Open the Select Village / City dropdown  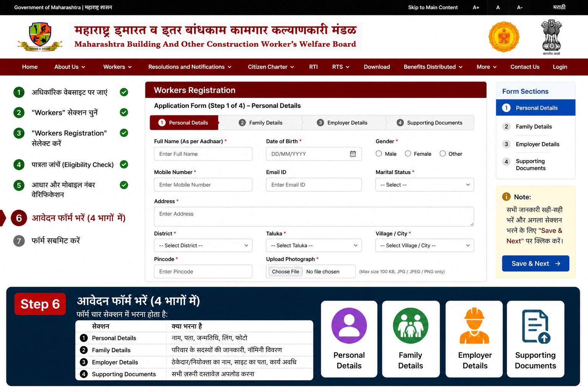point(425,245)
